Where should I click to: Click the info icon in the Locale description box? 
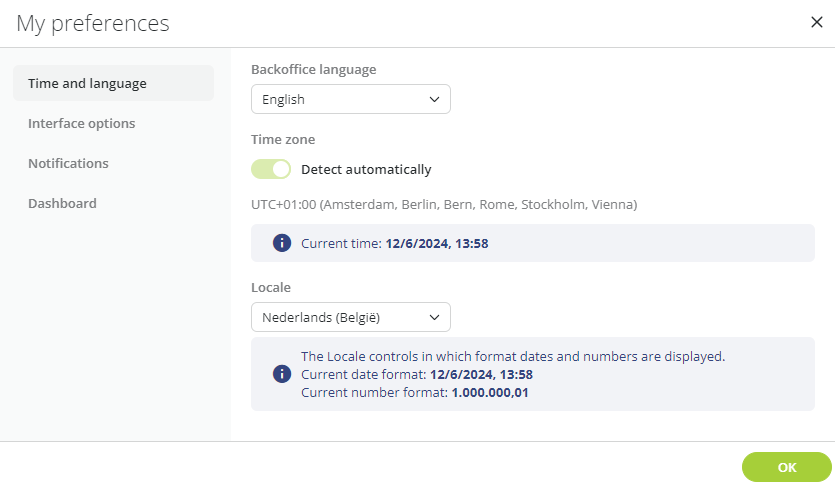coord(282,373)
